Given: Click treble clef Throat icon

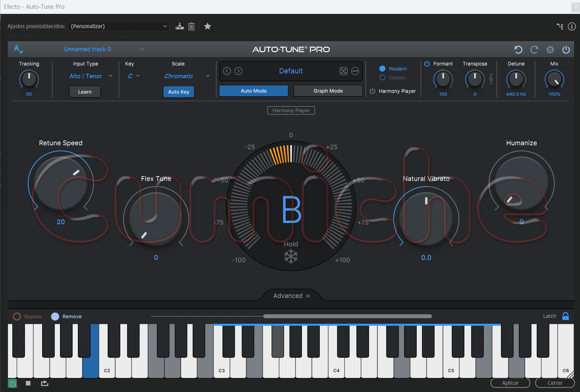Looking at the screenshot, I should point(491,79).
